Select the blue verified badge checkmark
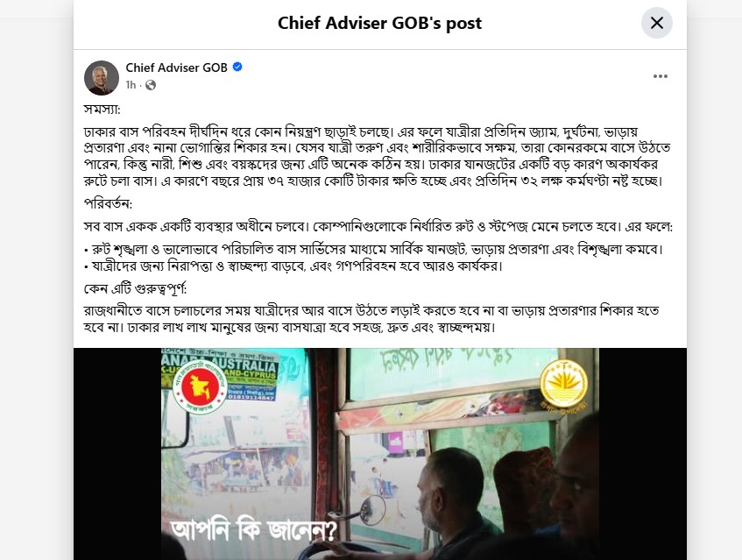The height and width of the screenshot is (560, 742). pyautogui.click(x=237, y=67)
